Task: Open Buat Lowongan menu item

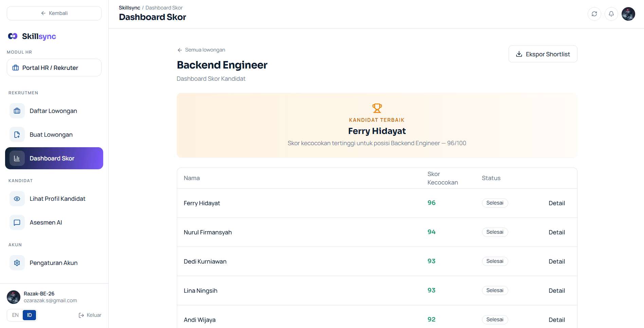Action: (54, 135)
